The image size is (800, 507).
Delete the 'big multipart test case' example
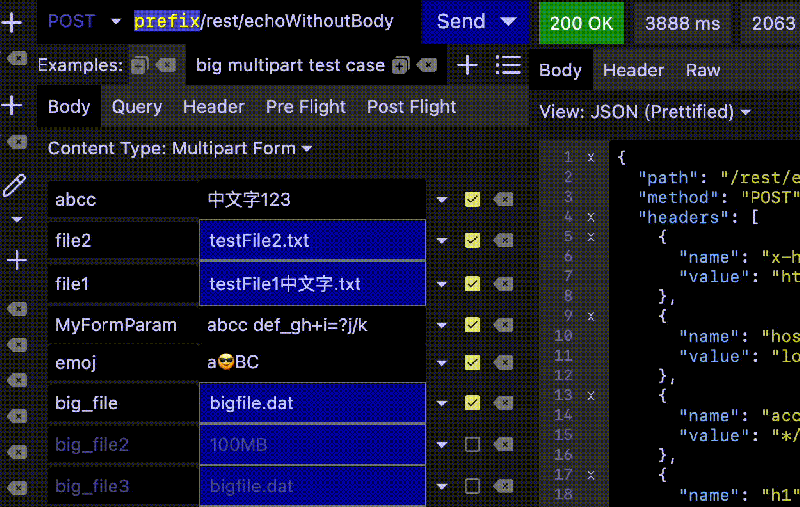pos(427,65)
